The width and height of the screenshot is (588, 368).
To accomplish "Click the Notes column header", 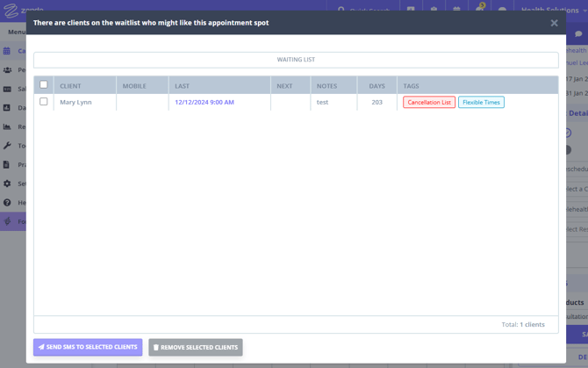I will [x=326, y=86].
